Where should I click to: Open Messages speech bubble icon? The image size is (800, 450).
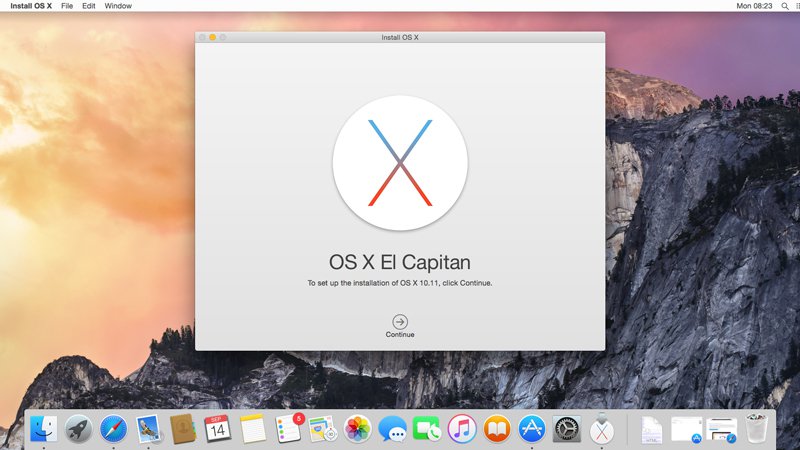392,429
